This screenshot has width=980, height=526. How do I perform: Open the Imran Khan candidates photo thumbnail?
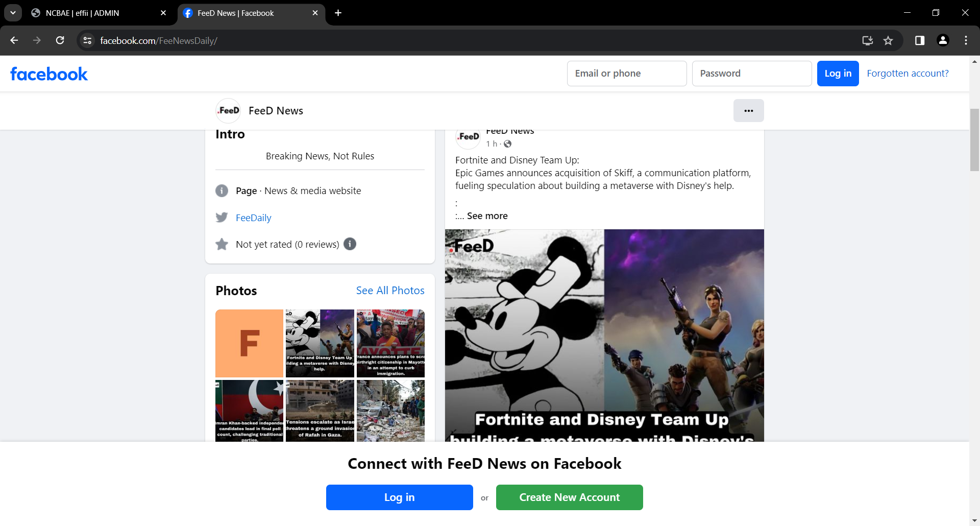pyautogui.click(x=249, y=411)
